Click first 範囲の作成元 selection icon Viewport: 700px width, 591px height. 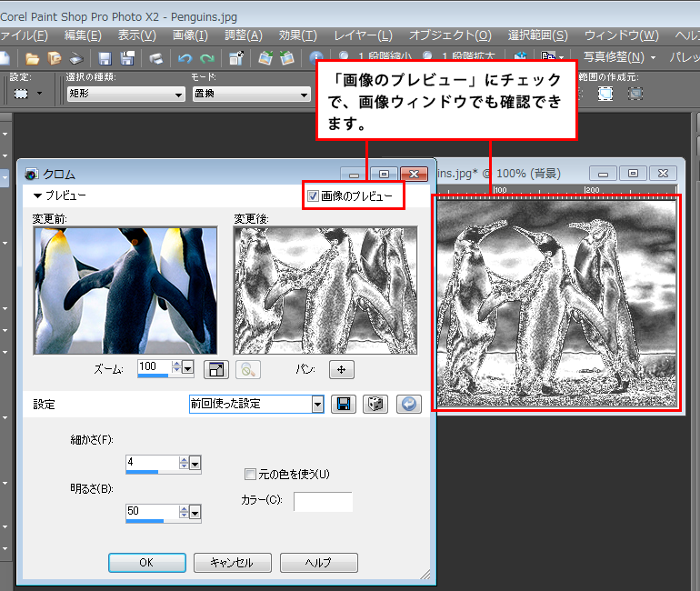[605, 94]
